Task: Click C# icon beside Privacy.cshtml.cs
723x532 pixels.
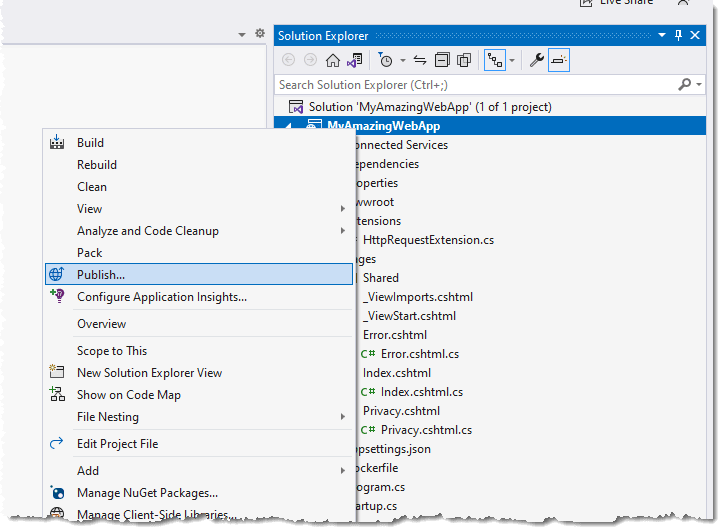Action: [368, 430]
